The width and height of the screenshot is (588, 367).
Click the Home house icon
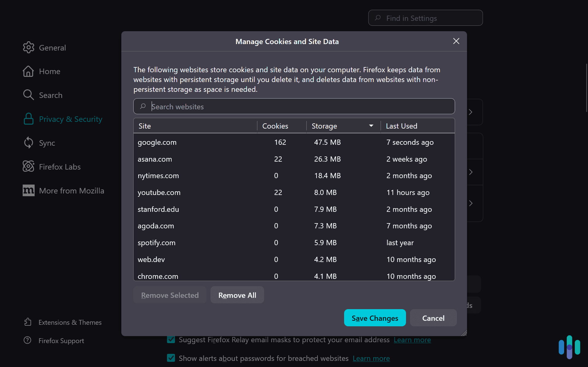click(28, 71)
